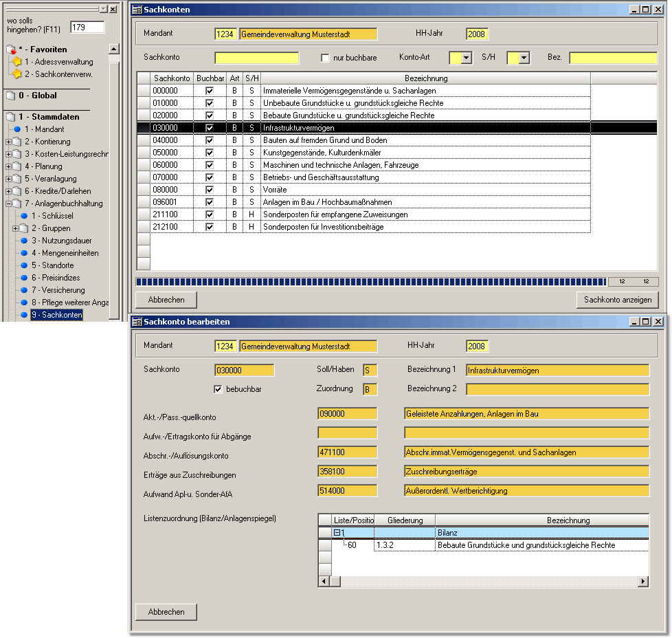Open the Versicherung tree entry
Screen dimensions: 672x638
[x=58, y=290]
